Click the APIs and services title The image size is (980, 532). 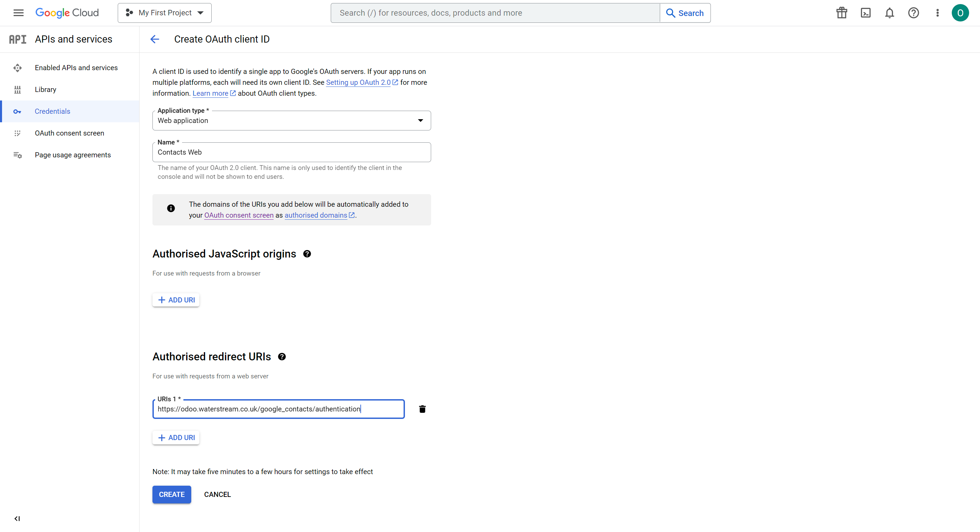73,39
